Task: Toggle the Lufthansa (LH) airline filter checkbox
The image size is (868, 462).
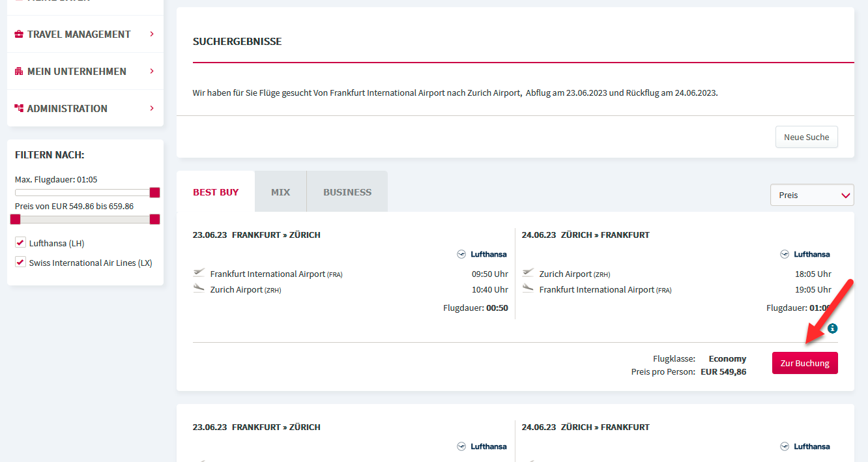Action: coord(20,243)
